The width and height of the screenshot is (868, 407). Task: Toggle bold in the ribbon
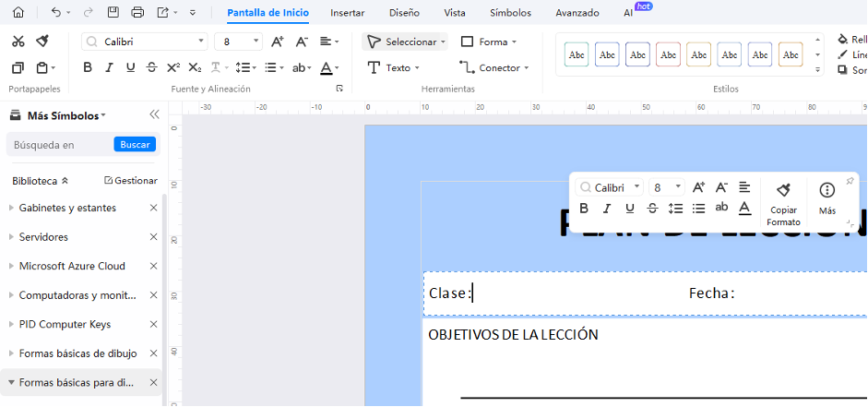point(88,67)
